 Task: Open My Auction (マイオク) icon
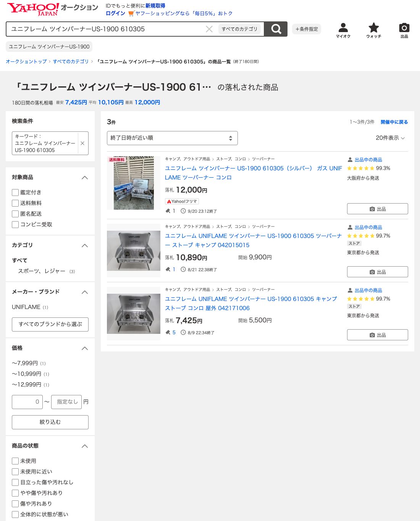[343, 30]
